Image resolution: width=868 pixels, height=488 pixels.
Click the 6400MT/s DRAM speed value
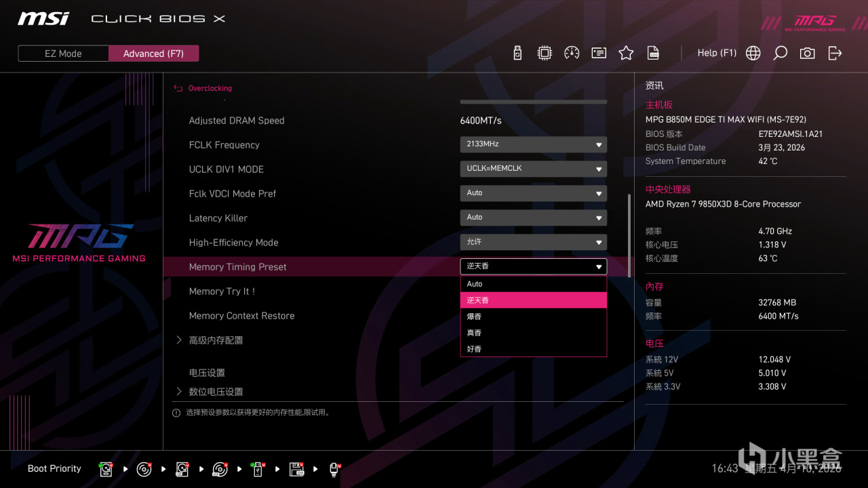tap(481, 121)
